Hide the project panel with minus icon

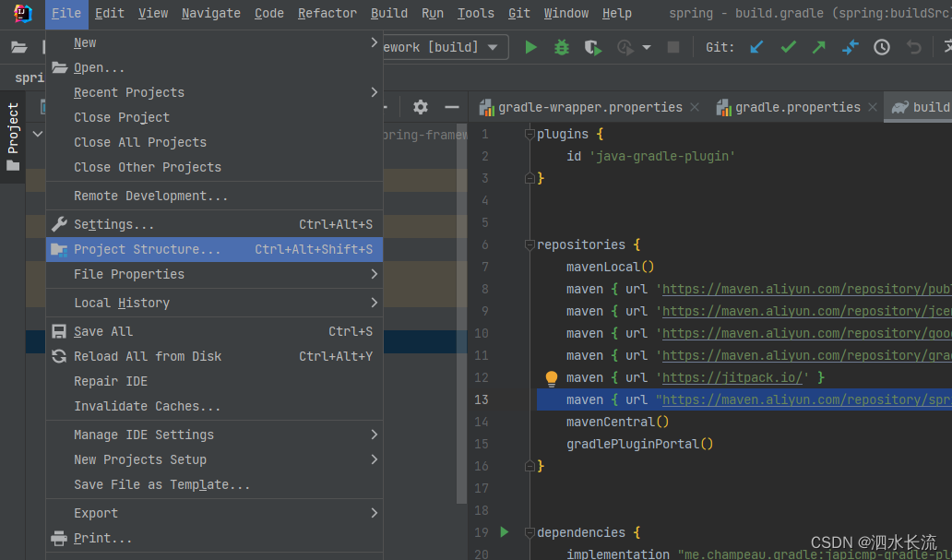[x=452, y=107]
